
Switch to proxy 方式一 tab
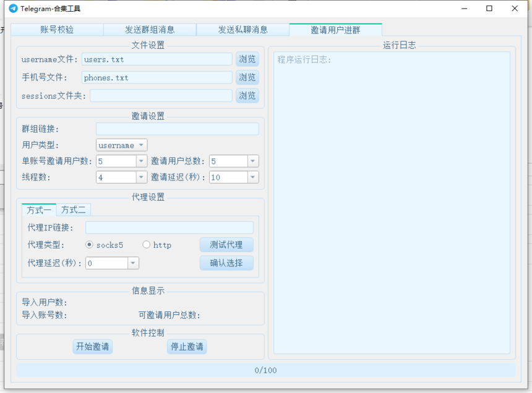click(39, 210)
